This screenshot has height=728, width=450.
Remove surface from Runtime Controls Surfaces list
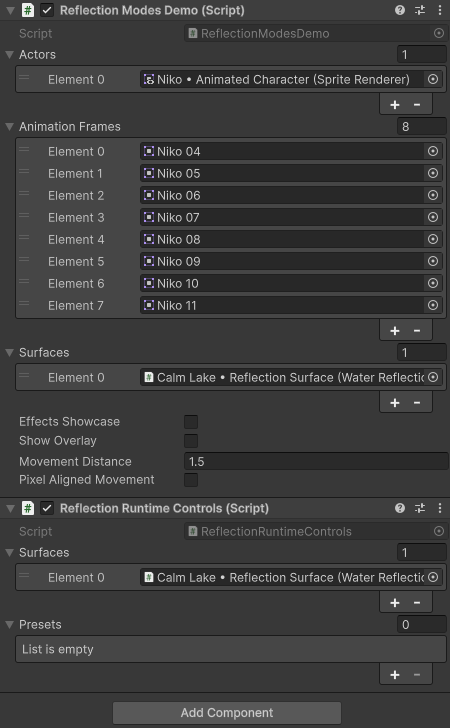(417, 602)
